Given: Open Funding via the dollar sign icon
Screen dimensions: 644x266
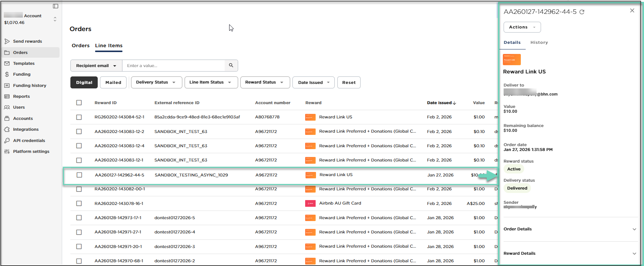Looking at the screenshot, I should tap(7, 74).
